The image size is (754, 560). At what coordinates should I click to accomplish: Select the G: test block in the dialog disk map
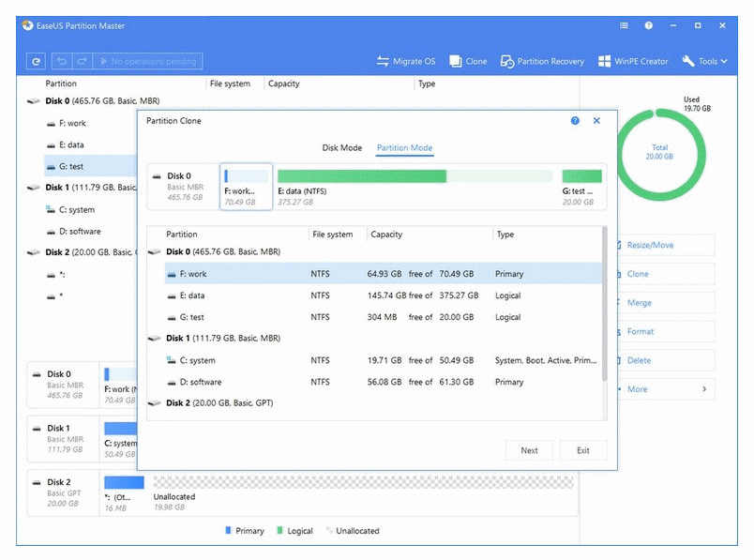point(581,187)
